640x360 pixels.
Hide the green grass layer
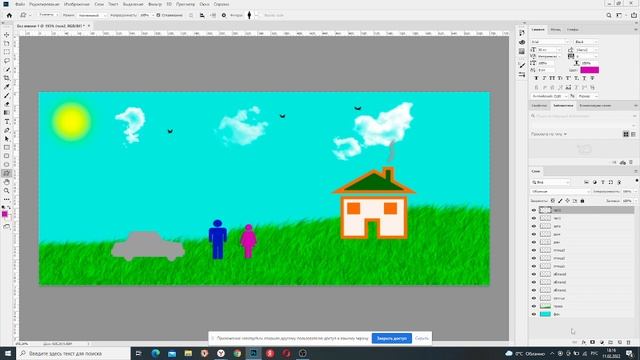click(x=534, y=306)
